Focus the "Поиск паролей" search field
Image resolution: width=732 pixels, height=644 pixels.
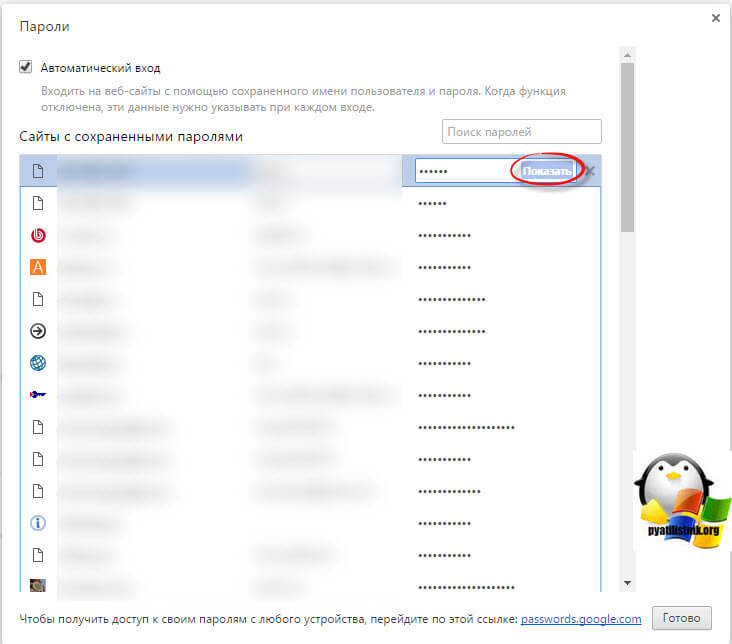[521, 131]
